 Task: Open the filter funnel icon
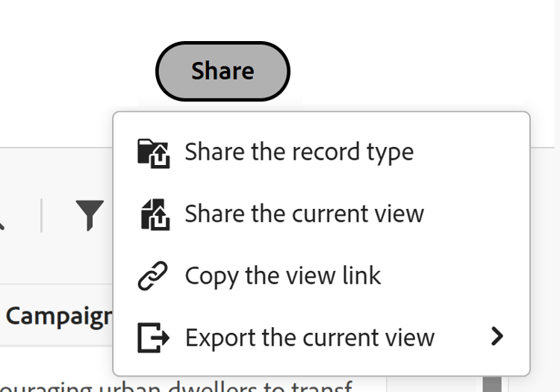[x=90, y=215]
